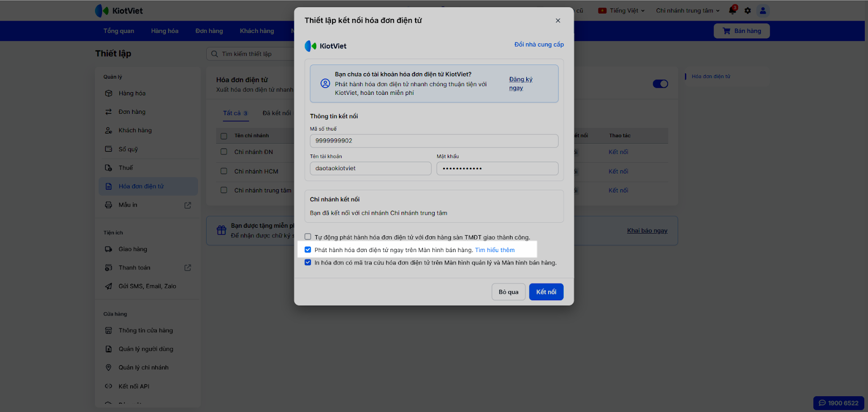The width and height of the screenshot is (868, 412).
Task: Open notifications bell icon
Action: pyautogui.click(x=732, y=10)
